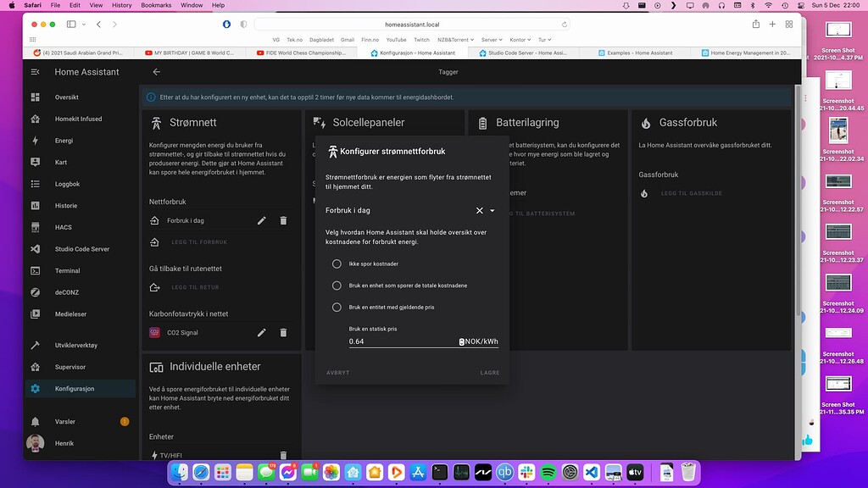The image size is (868, 488).
Task: Expand the 'Forbruk i dag' entity dropdown
Action: 491,210
